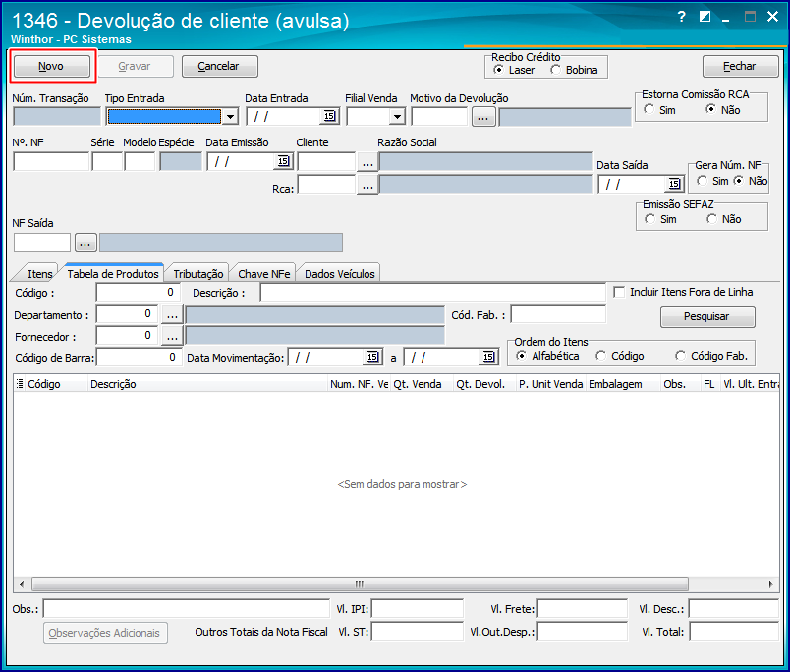Viewport: 790px width, 672px height.
Task: Click the Modelo input field
Action: (140, 162)
